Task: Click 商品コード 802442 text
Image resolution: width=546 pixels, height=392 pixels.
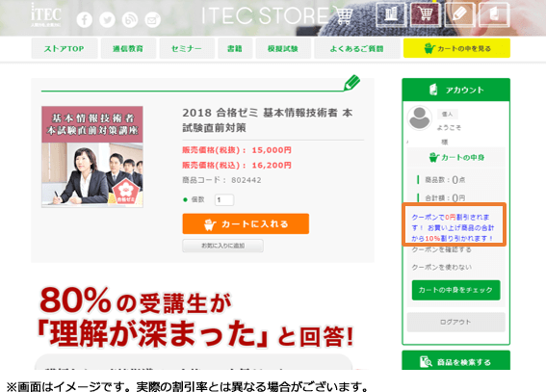Action: [221, 180]
